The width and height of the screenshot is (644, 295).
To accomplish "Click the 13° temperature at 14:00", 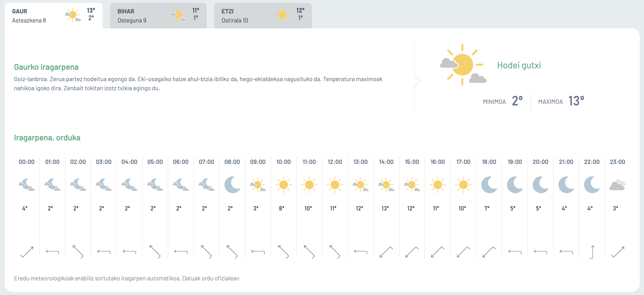I will (x=385, y=208).
